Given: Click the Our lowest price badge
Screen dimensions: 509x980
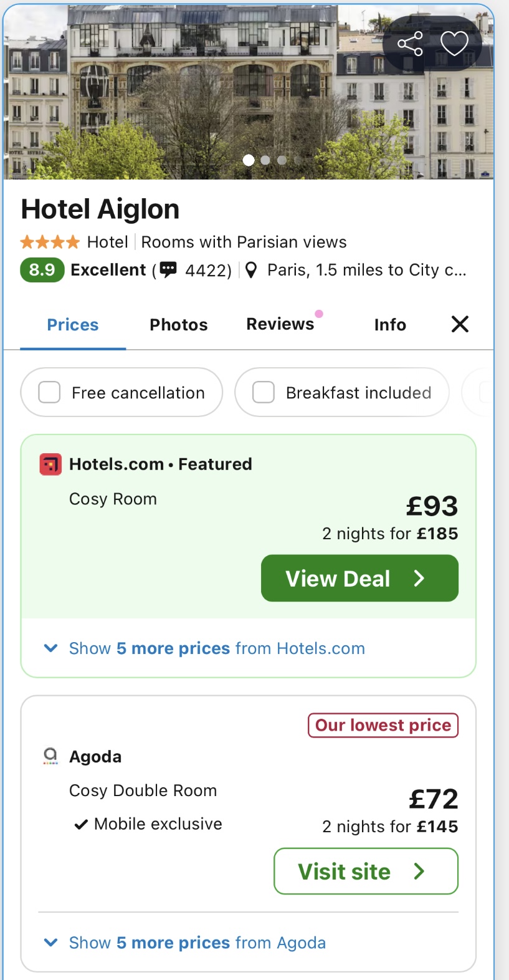Looking at the screenshot, I should (x=383, y=725).
